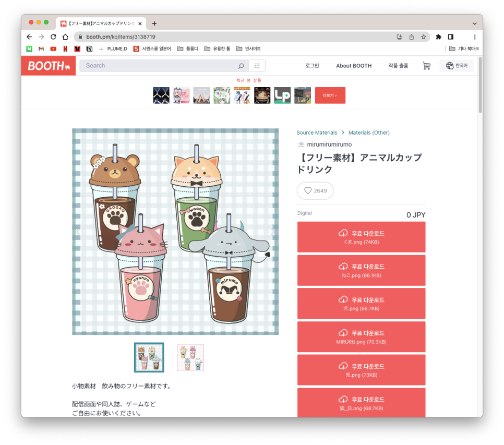Open the 시원스쿨 일본어 bookmark

coord(152,49)
